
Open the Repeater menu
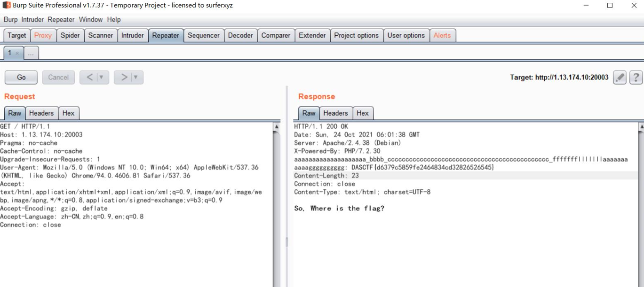click(x=61, y=20)
